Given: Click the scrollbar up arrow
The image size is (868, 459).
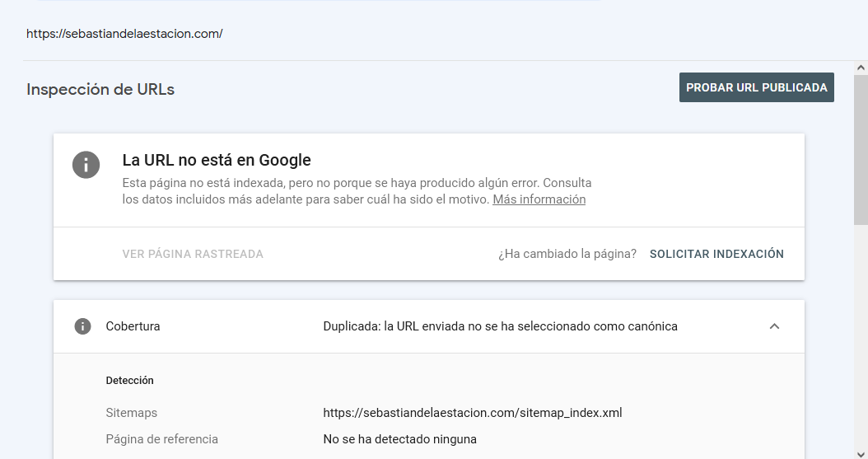Looking at the screenshot, I should click(x=861, y=68).
